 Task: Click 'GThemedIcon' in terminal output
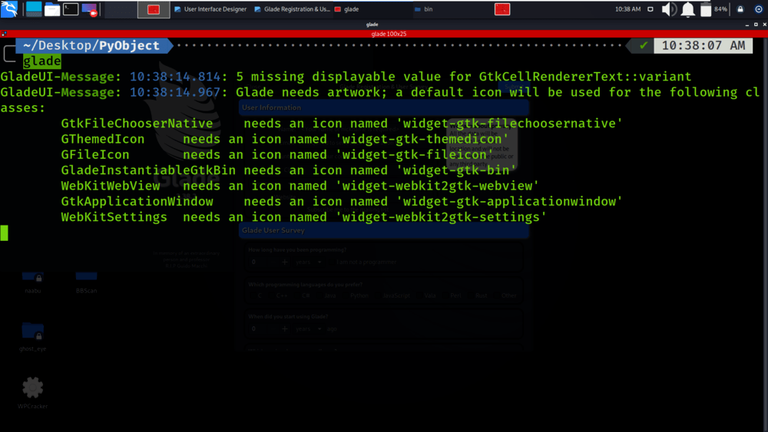[102, 139]
